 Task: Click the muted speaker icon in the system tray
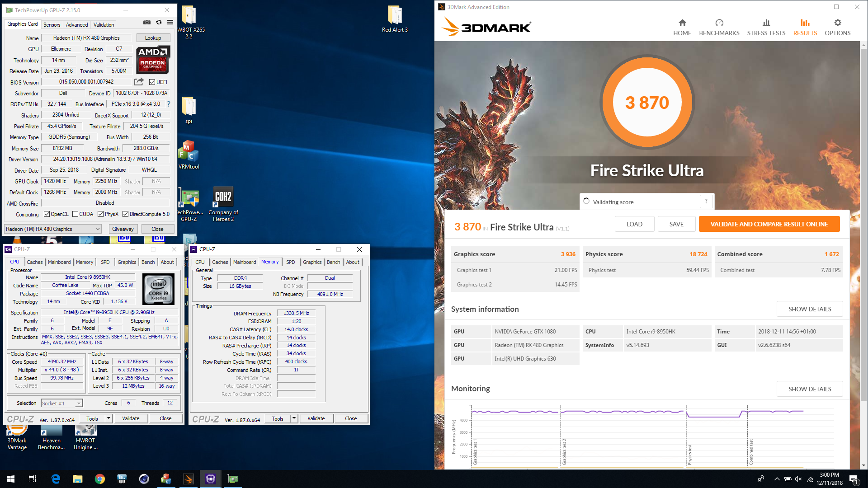pyautogui.click(x=798, y=479)
